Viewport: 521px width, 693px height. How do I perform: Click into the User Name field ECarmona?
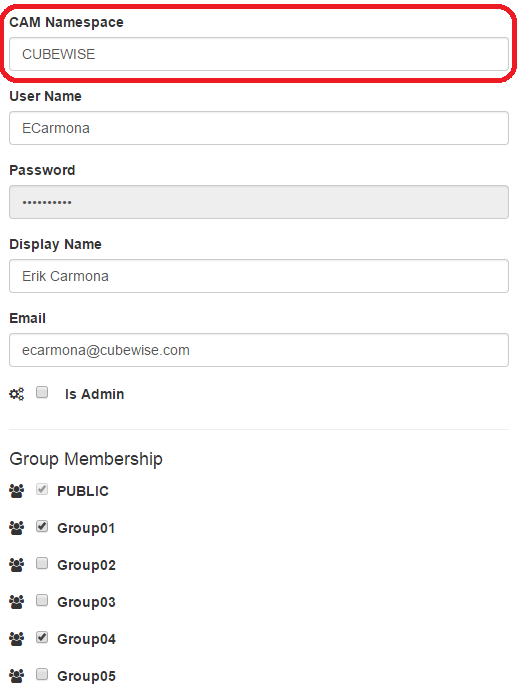[259, 128]
